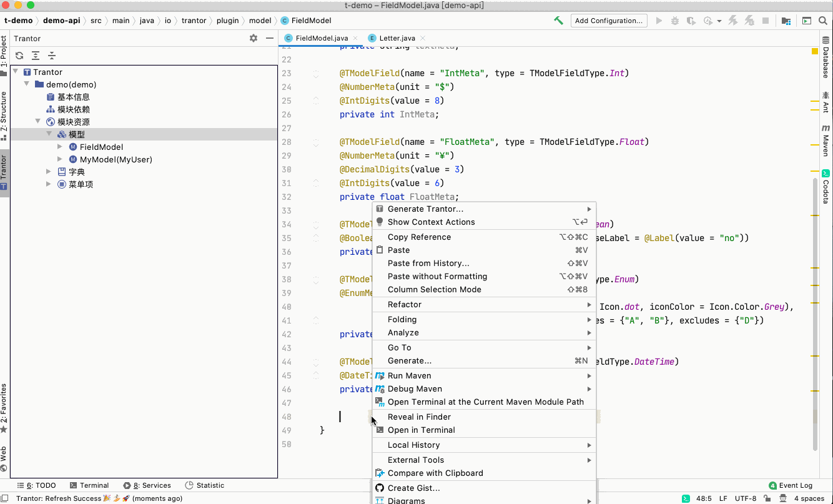Click the Debug bug icon in toolbar

coord(675,21)
